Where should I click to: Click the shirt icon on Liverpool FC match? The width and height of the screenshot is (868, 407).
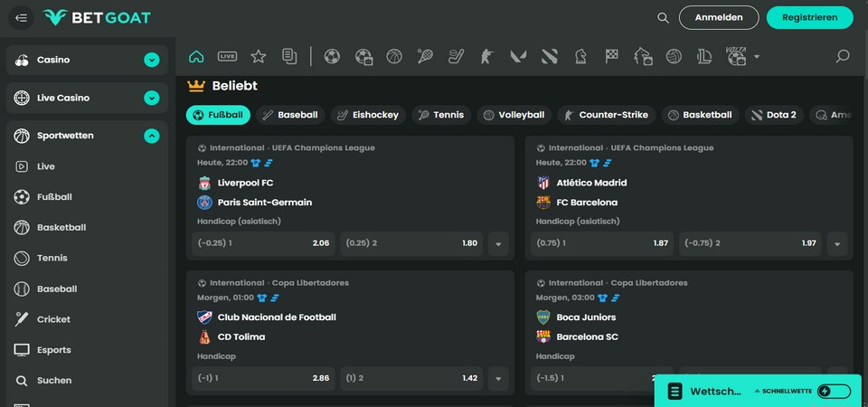(255, 163)
